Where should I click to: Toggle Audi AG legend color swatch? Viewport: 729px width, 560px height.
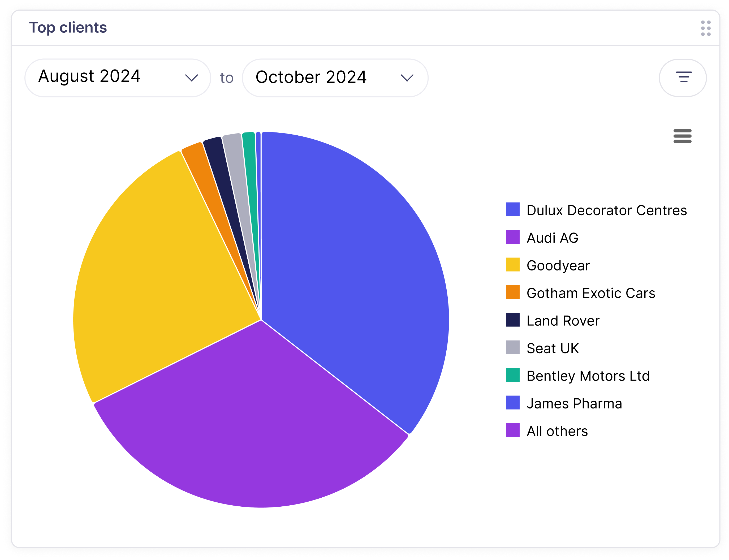tap(512, 237)
